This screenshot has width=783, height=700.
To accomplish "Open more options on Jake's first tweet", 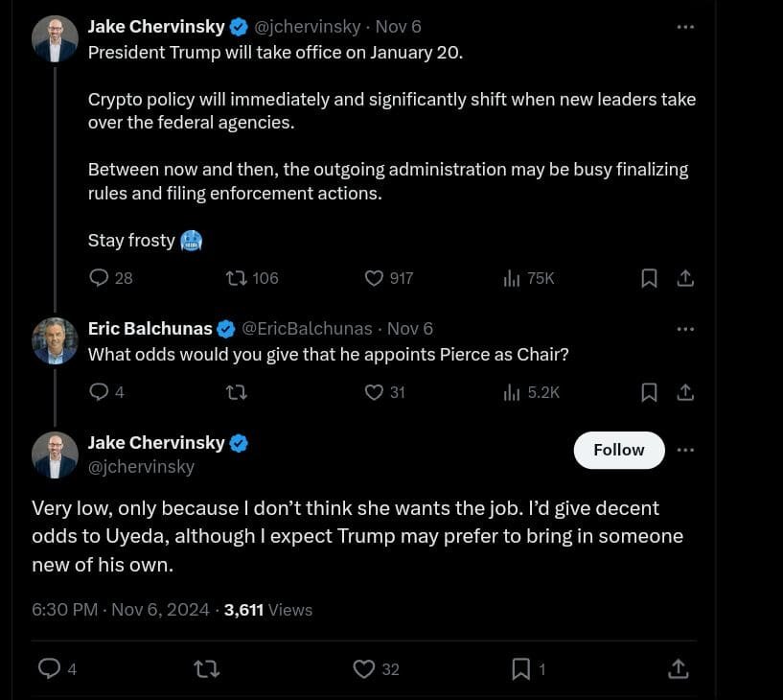I will point(685,27).
